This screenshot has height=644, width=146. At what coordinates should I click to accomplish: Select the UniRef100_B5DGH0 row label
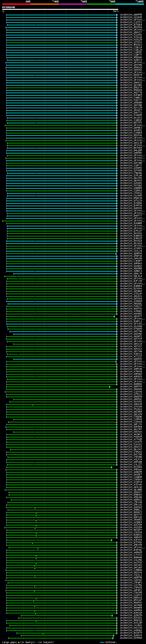[x=131, y=58]
